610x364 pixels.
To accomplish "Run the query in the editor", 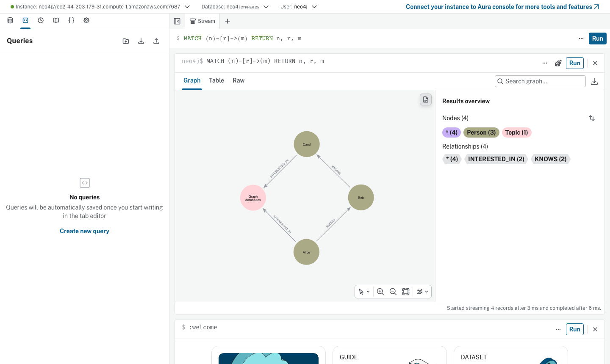I will coord(597,39).
